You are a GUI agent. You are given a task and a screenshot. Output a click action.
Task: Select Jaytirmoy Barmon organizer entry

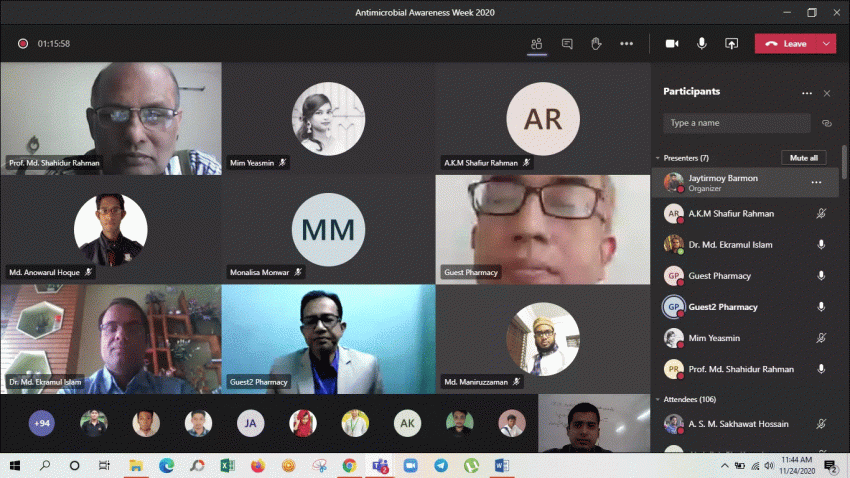point(745,183)
